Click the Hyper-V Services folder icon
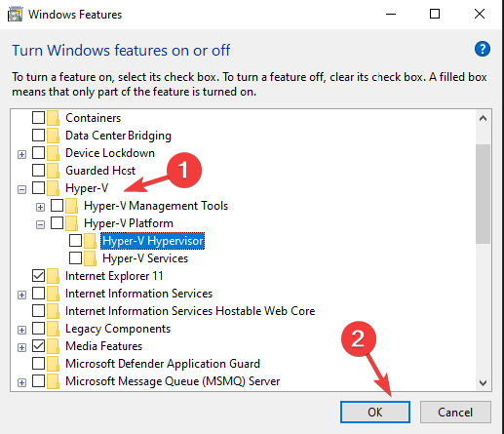 coord(90,258)
